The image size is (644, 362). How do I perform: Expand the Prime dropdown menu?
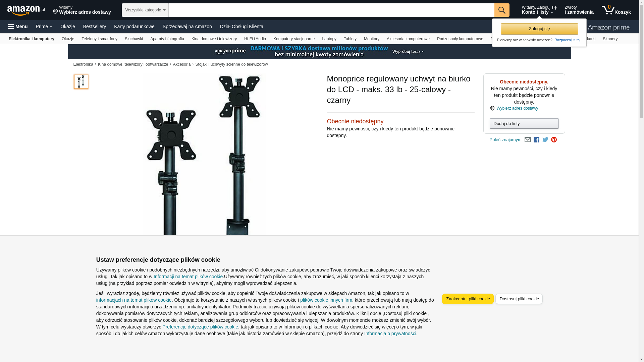(x=44, y=26)
